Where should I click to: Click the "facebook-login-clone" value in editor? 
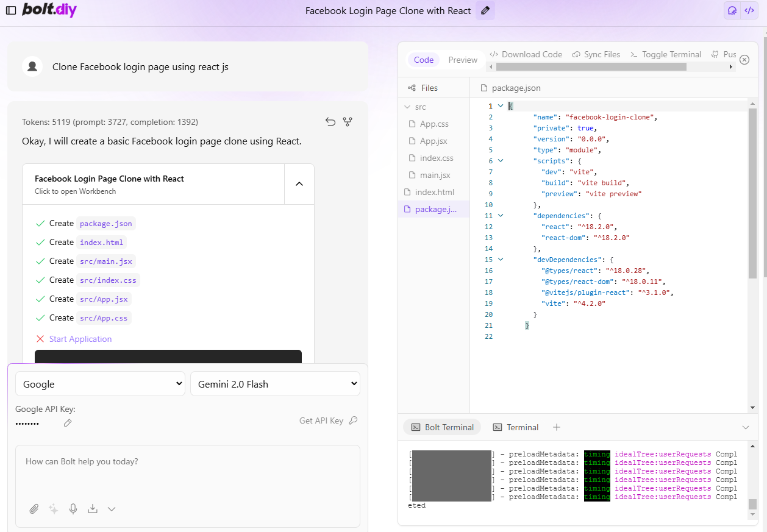[x=611, y=117]
